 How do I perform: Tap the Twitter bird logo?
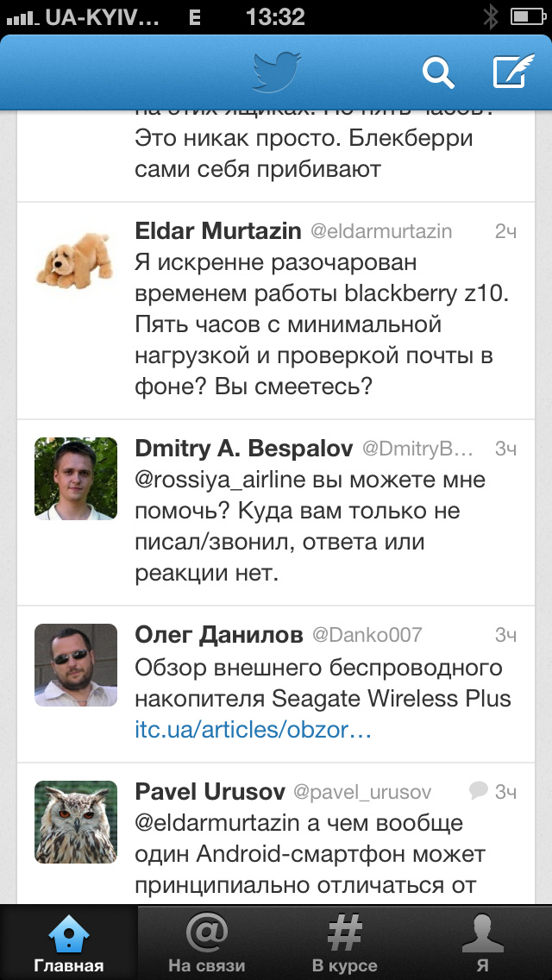pyautogui.click(x=277, y=72)
